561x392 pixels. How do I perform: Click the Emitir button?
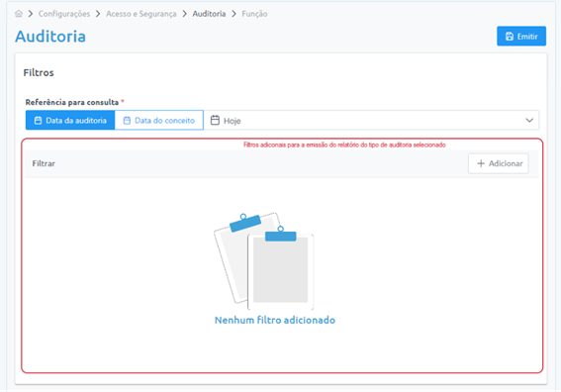point(521,37)
